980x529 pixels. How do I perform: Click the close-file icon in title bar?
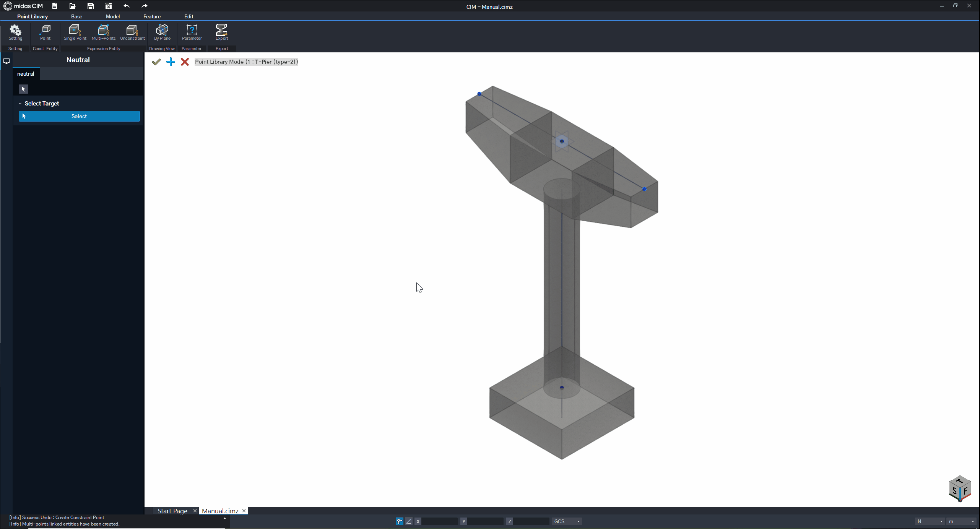click(x=109, y=6)
